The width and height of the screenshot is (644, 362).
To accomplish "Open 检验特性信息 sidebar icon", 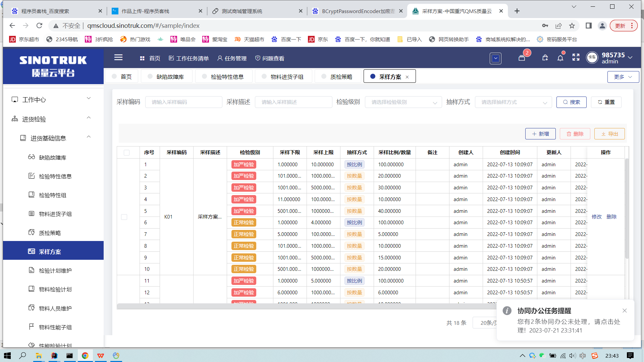I will 32,176.
